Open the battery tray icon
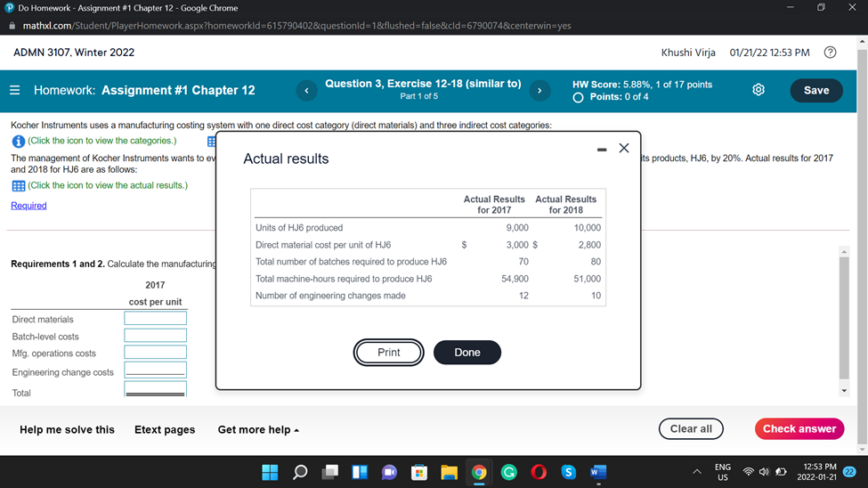868x488 pixels. pos(781,472)
